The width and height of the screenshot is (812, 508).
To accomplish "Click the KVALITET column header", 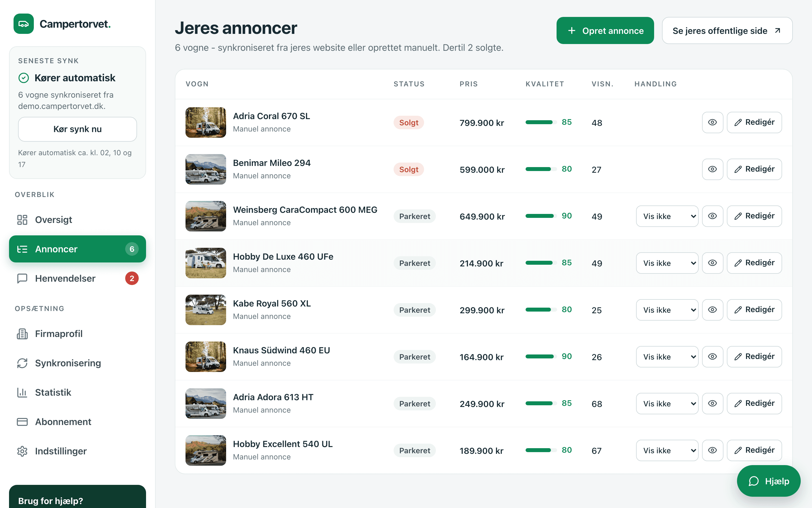I will 545,84.
